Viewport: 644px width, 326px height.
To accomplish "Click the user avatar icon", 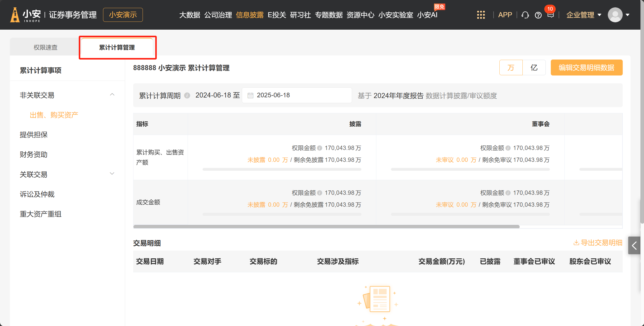I will coord(615,15).
